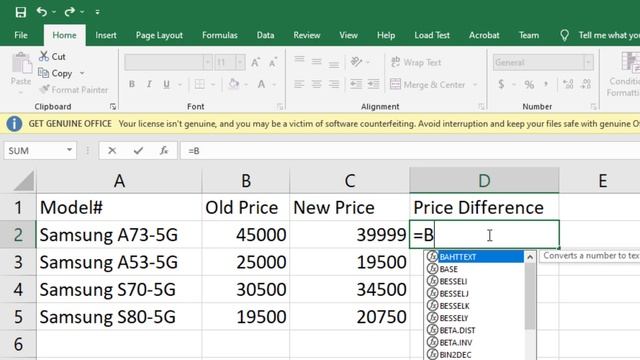This screenshot has height=360, width=640.
Task: Click the Redo arrow icon
Action: [x=69, y=11]
